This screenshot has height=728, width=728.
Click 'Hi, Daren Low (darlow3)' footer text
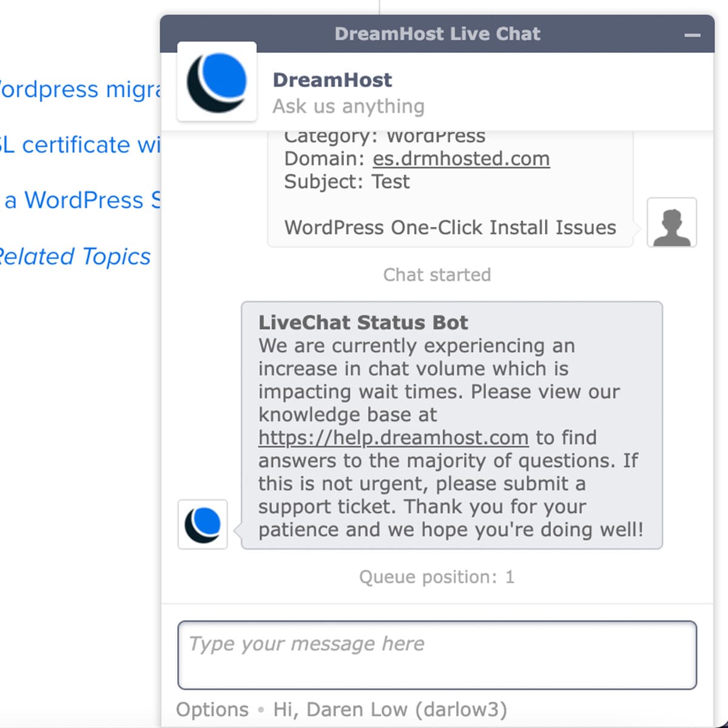[390, 709]
